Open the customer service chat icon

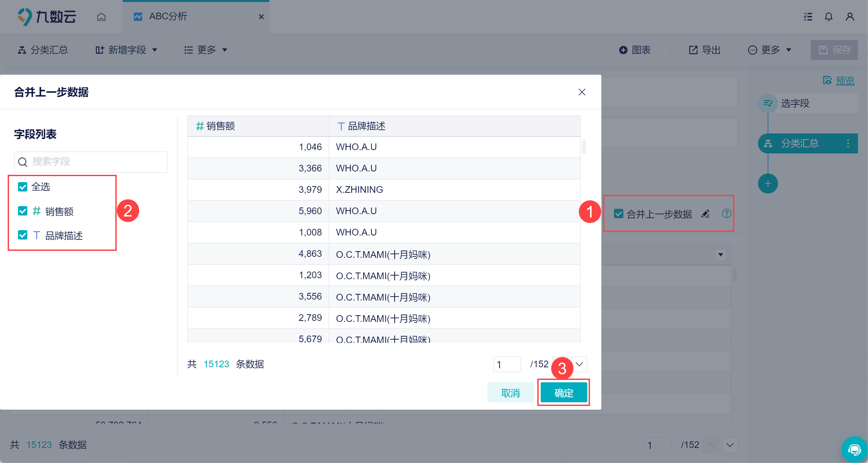(854, 450)
